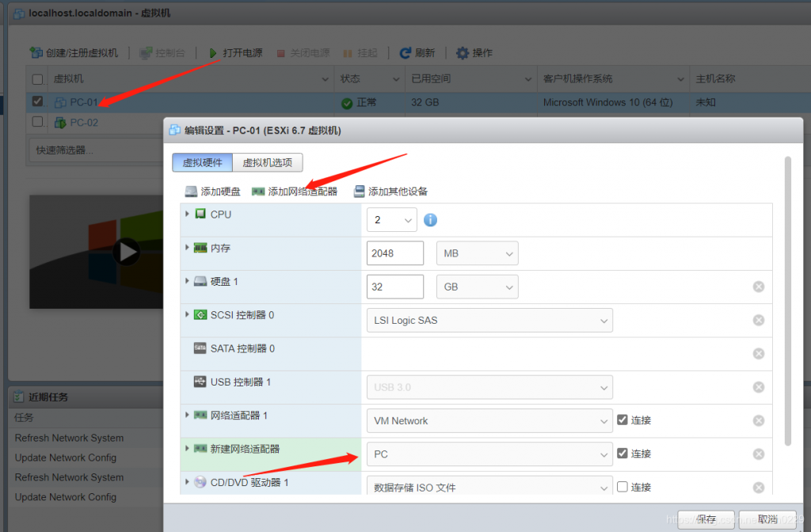Click the Add hard disk icon
The image size is (811, 532).
pos(191,192)
